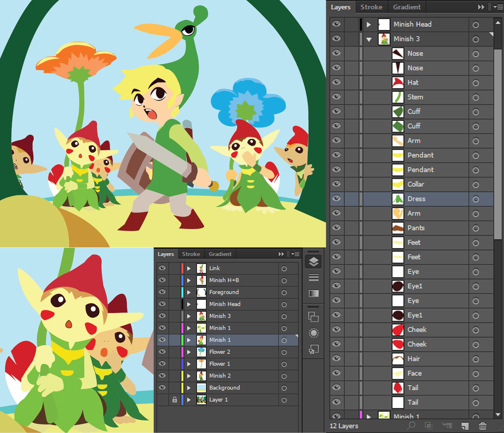Click the Delete Selection trash icon
Screen dimensions: 504x433
click(483, 426)
